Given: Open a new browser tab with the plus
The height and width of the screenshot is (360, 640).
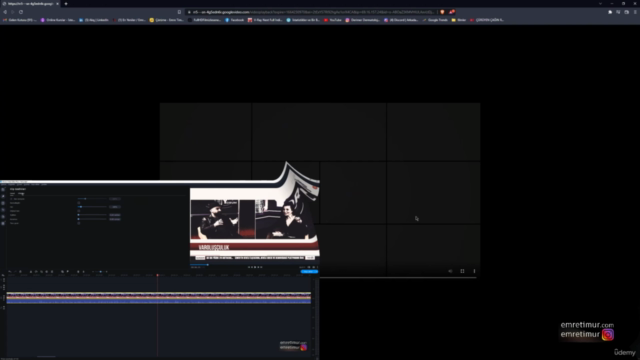Looking at the screenshot, I should click(x=66, y=4).
